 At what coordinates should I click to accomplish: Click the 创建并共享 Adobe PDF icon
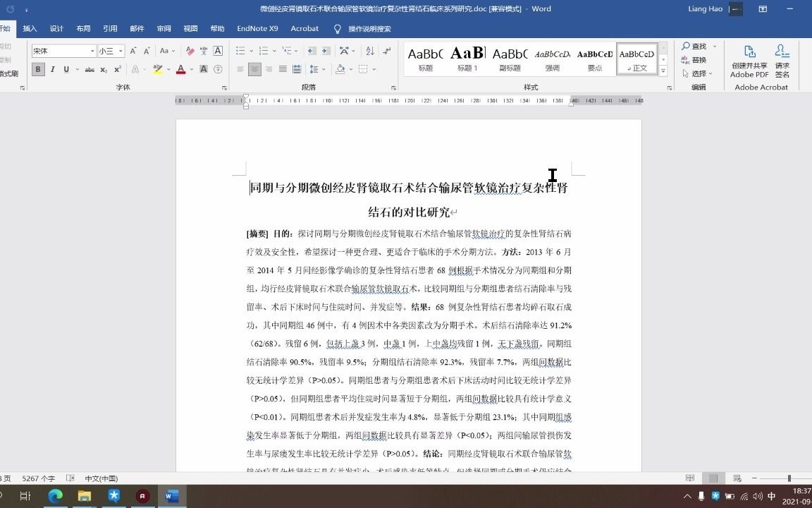[749, 64]
